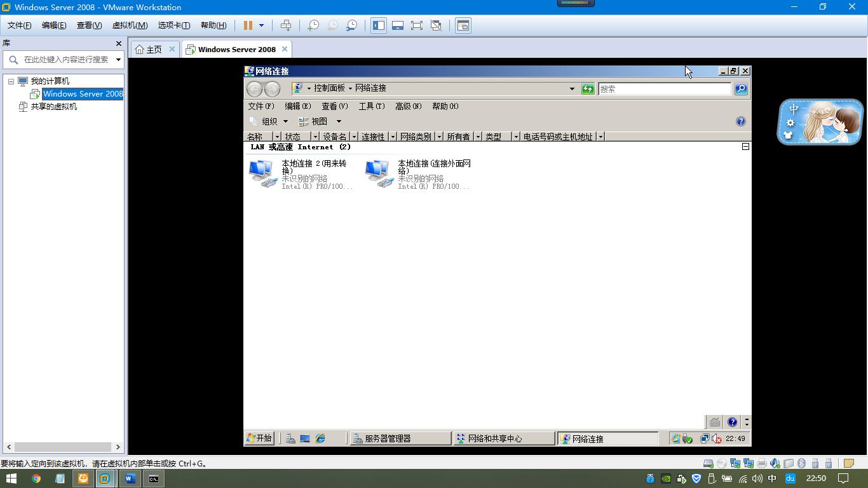
Task: Click the 视图 views button
Action: click(x=313, y=121)
